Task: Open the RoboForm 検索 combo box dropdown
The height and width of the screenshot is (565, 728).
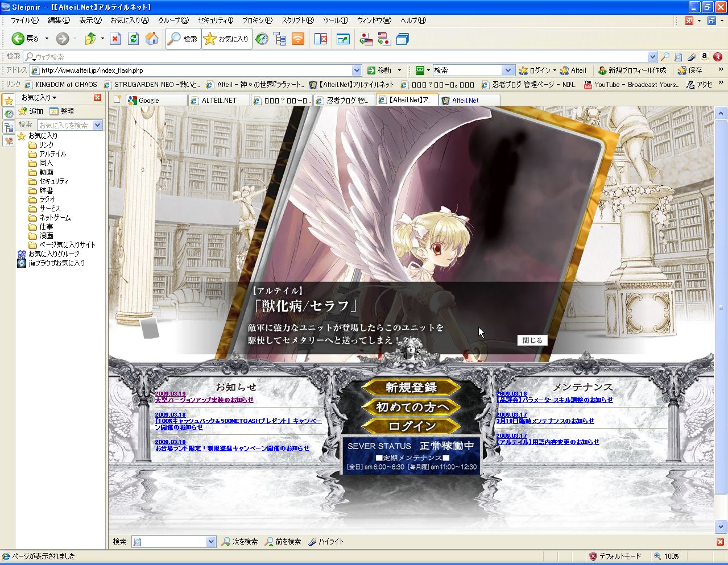Action: click(x=508, y=70)
